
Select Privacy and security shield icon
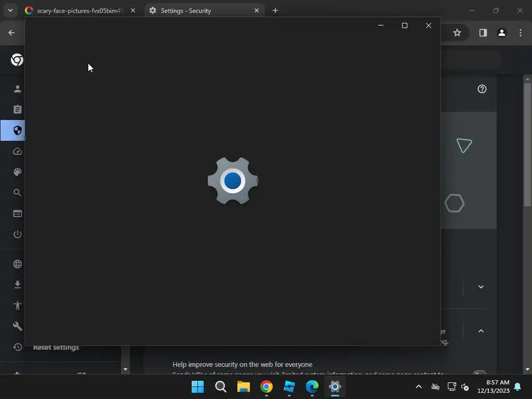(x=18, y=130)
